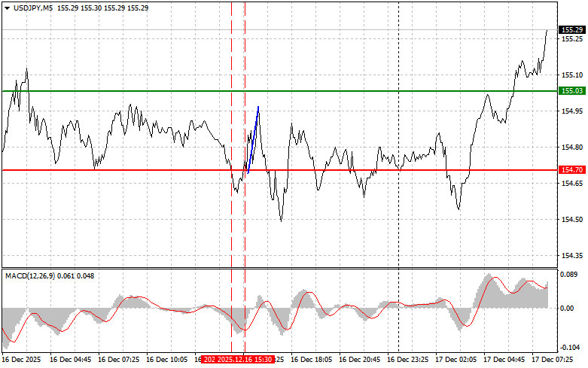The height and width of the screenshot is (368, 588).
Task: Click the time label 16 Dec 2025
Action: click(22, 360)
